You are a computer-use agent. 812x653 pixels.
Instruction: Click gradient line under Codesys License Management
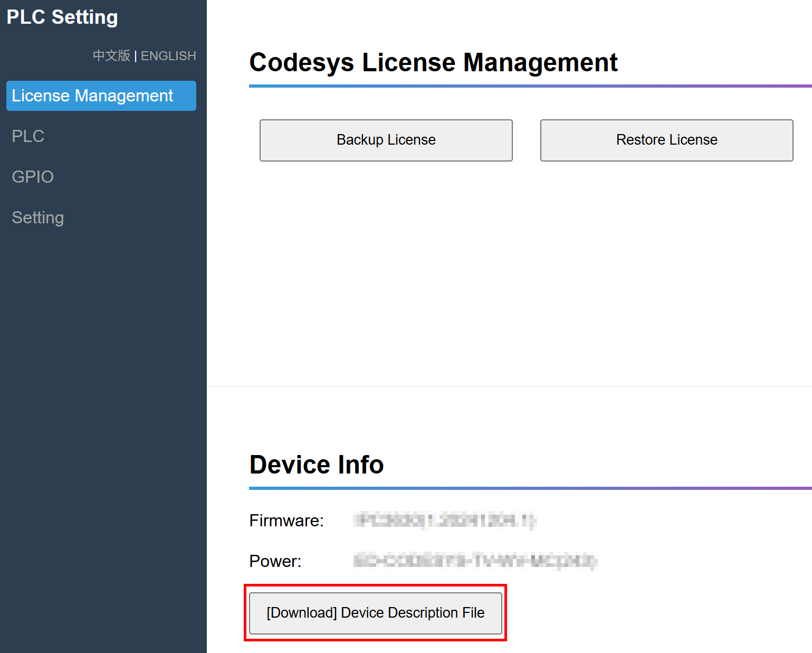pyautogui.click(x=528, y=86)
